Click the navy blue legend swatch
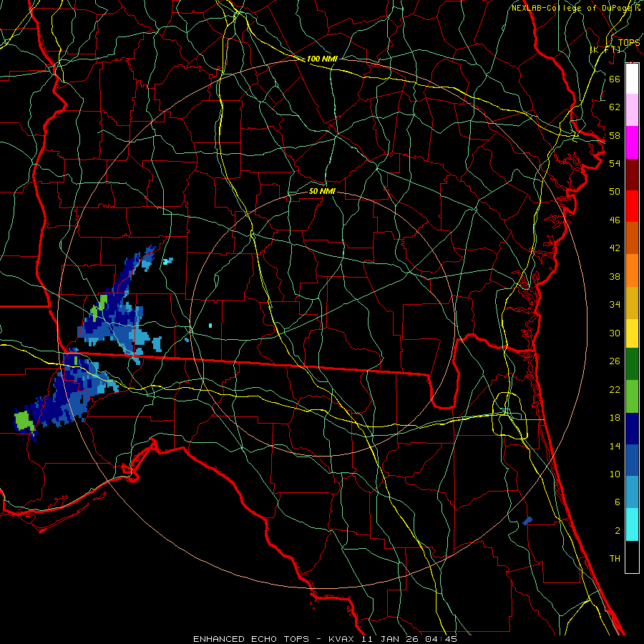This screenshot has height=644, width=644. tap(632, 429)
